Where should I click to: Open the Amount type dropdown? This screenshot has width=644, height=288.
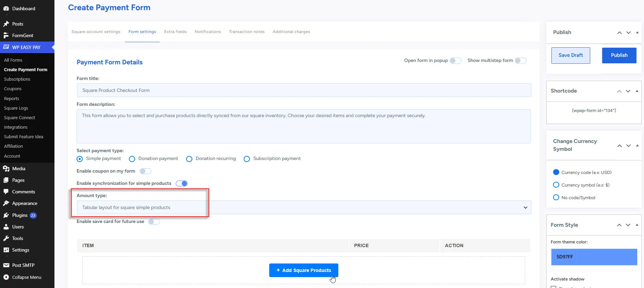click(x=304, y=207)
